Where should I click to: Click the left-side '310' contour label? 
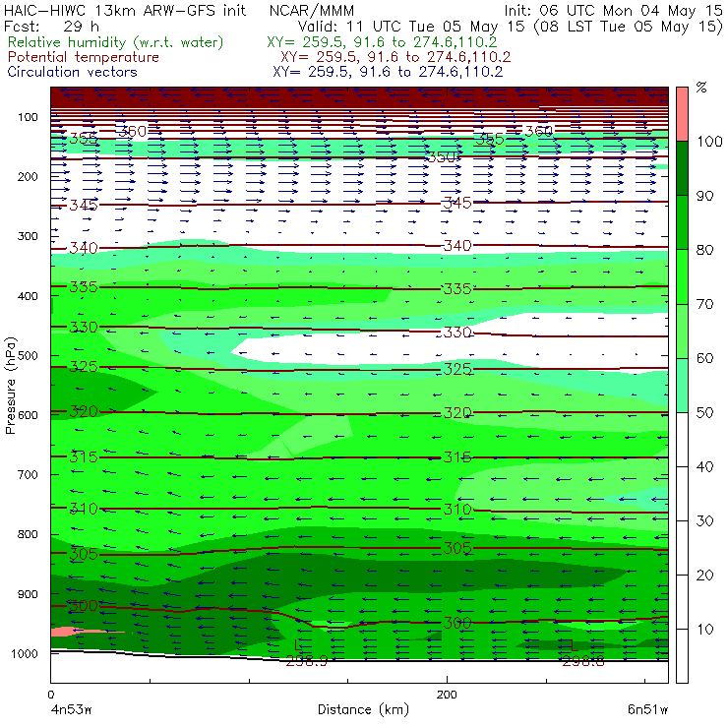click(x=84, y=509)
